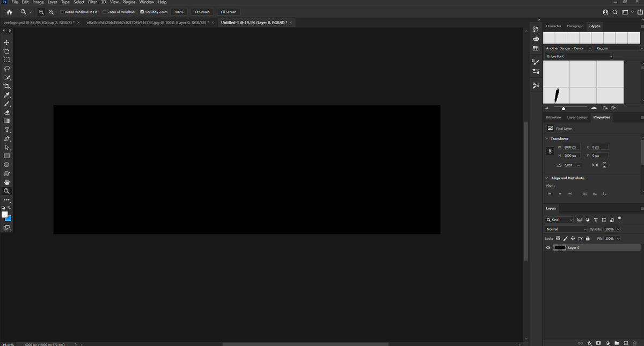The width and height of the screenshot is (644, 346).
Task: Collapse the Transform section
Action: coord(547,138)
